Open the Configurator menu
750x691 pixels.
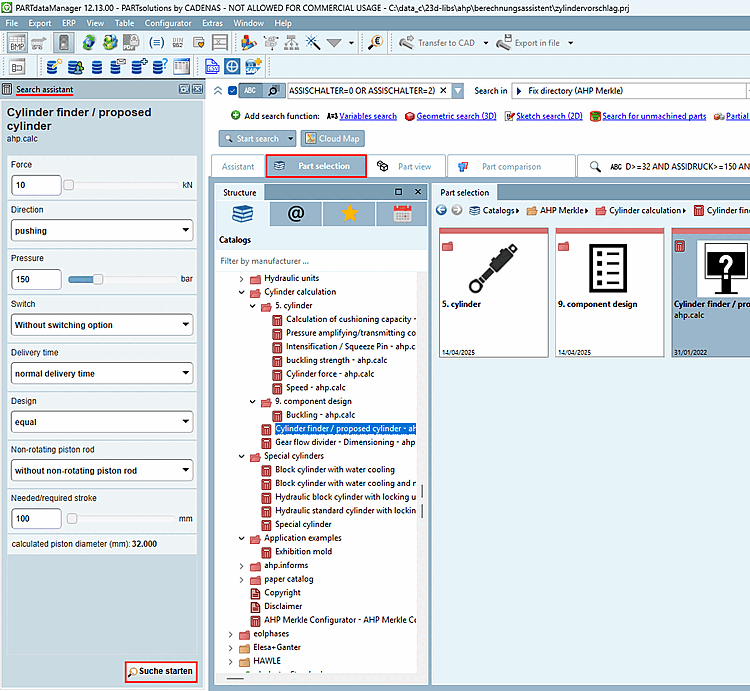[x=168, y=23]
